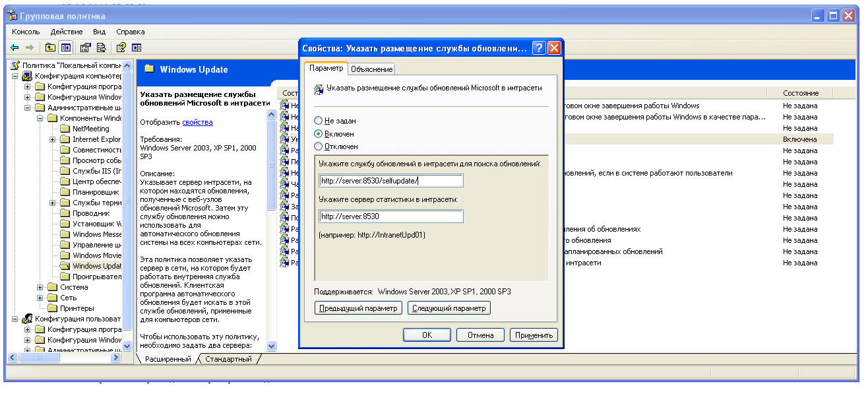This screenshot has height=394, width=868.
Task: Select the 'Не задан' radio button
Action: pos(319,121)
